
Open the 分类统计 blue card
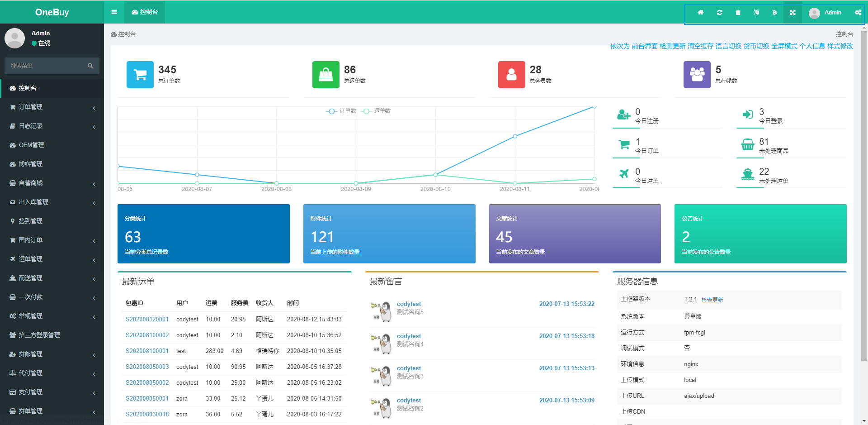click(203, 234)
